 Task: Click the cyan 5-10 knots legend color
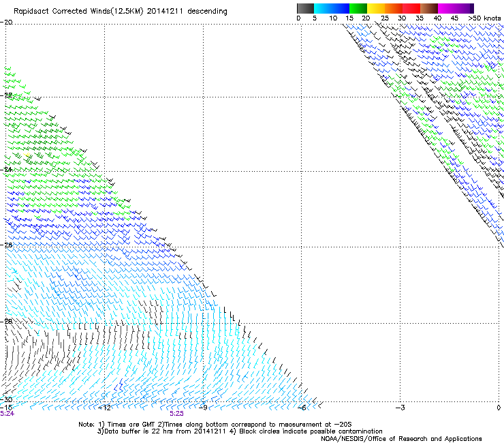point(323,8)
